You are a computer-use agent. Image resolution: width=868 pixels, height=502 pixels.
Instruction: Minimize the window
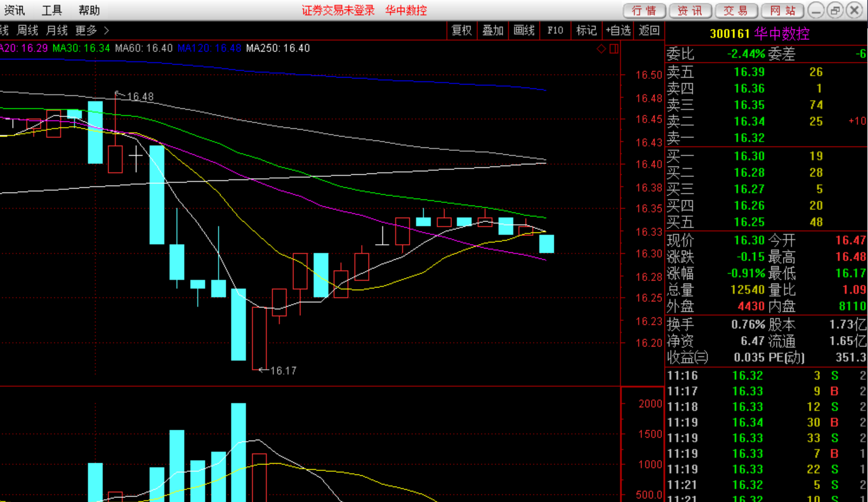point(816,10)
